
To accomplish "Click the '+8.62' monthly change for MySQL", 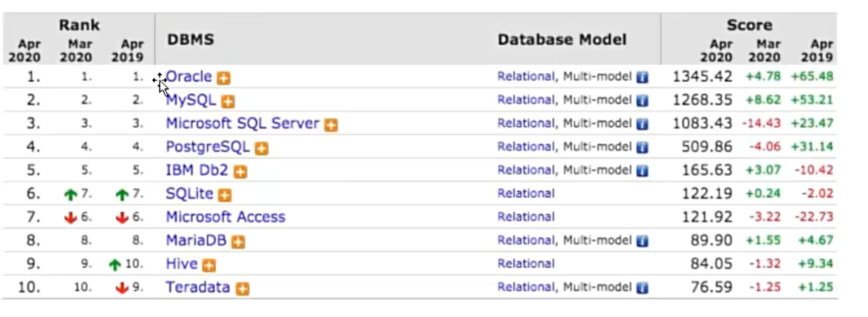I will (764, 100).
